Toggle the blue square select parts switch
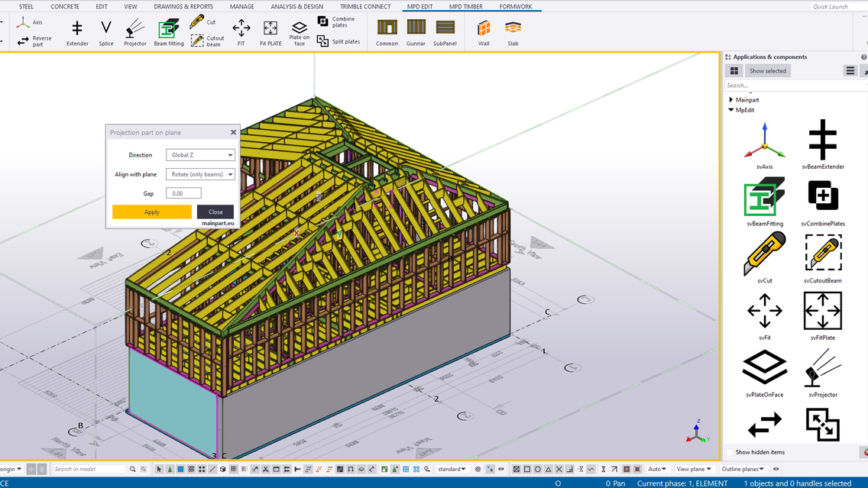868x488 pixels. 180,469
